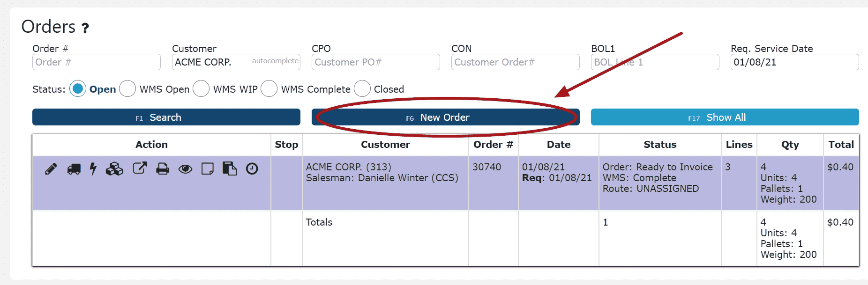
Task: Click the external link share icon
Action: click(x=140, y=168)
